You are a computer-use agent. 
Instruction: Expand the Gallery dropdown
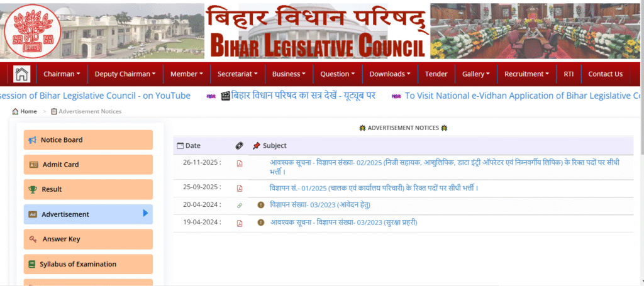coord(476,74)
